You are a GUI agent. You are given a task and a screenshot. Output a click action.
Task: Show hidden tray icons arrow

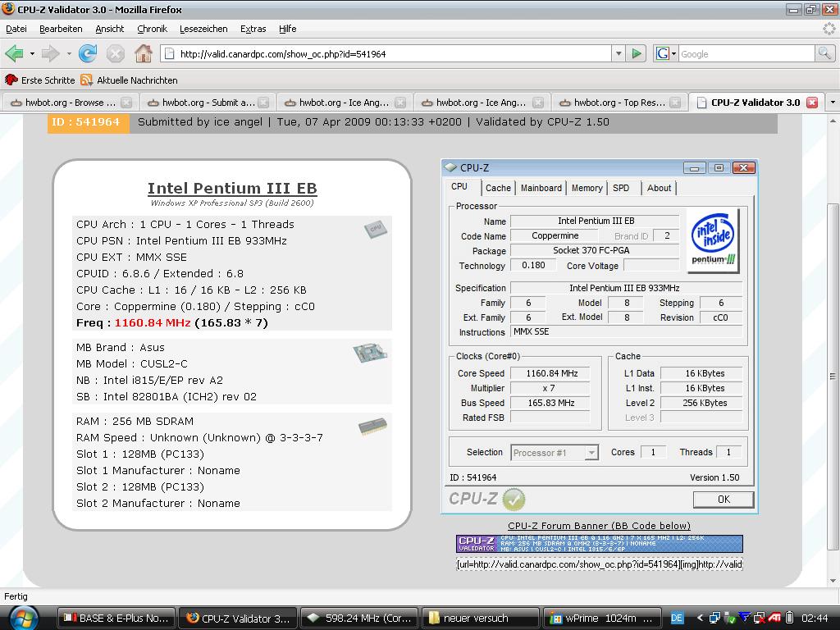click(701, 619)
